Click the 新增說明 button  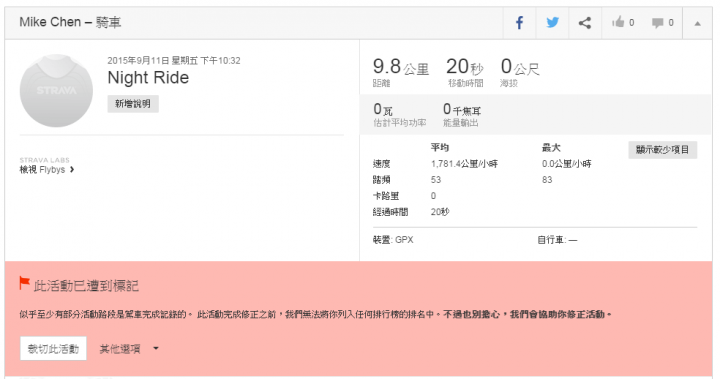133,104
